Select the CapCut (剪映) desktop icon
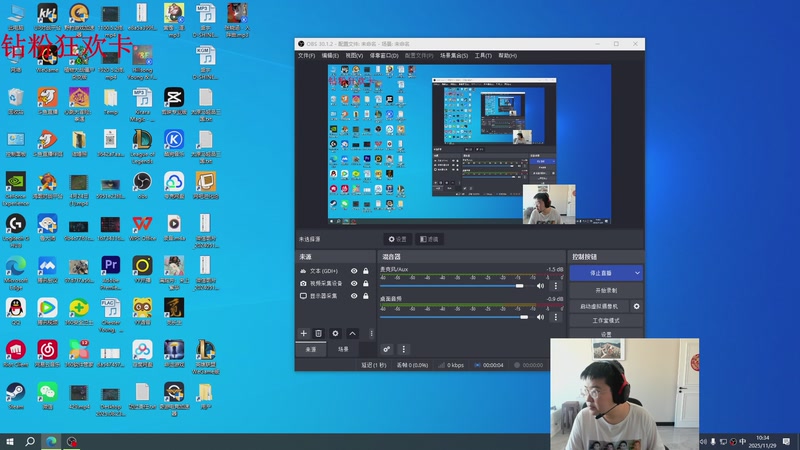Screen dimensions: 800x450 [x=173, y=101]
